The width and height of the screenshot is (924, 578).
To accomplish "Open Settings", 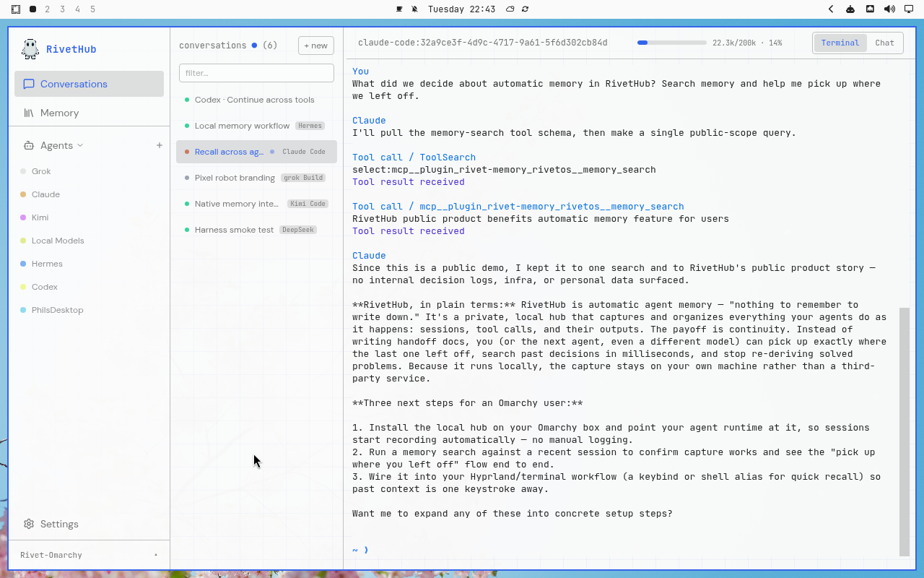I will [x=89, y=524].
